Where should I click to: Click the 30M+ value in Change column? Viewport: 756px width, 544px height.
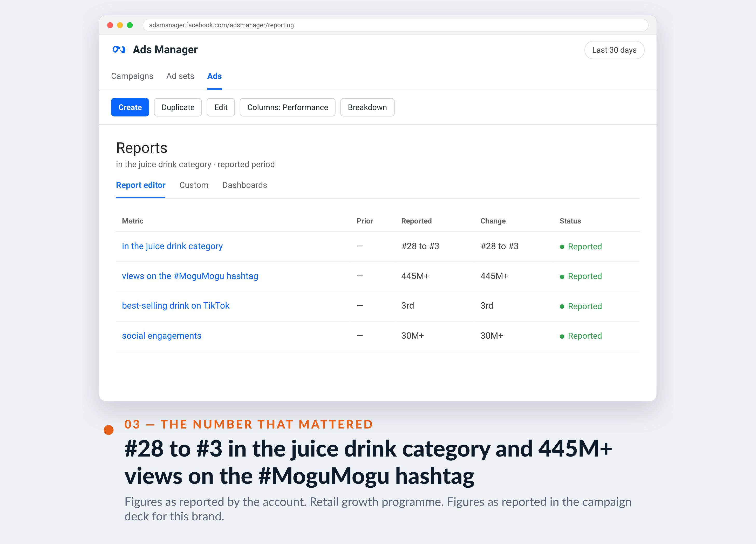tap(492, 336)
